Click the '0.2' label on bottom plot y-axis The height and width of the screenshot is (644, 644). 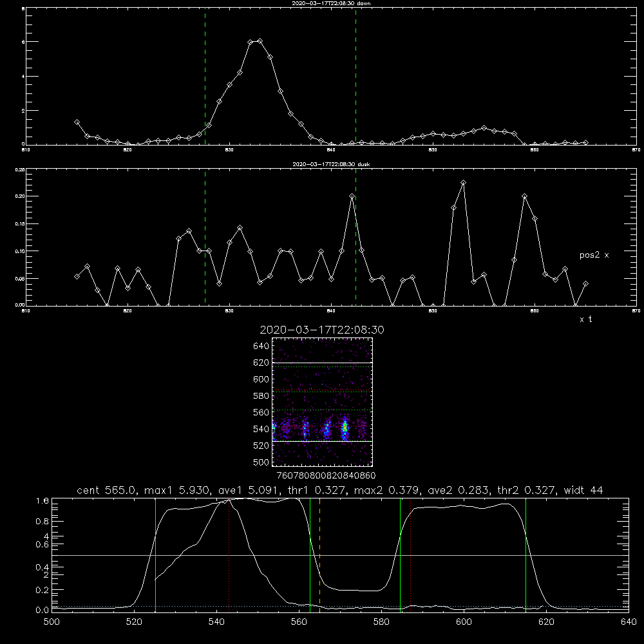tap(43, 590)
